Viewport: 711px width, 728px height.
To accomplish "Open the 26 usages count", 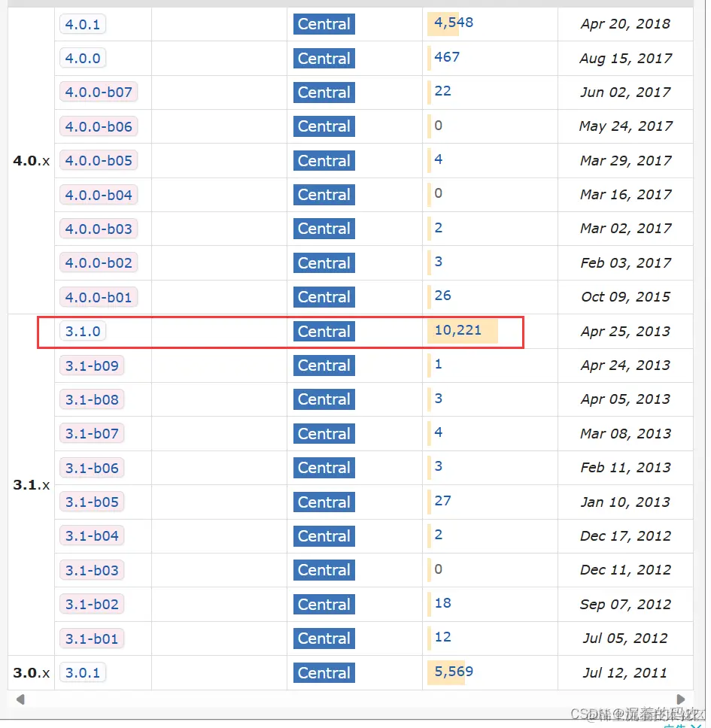I will pos(442,296).
